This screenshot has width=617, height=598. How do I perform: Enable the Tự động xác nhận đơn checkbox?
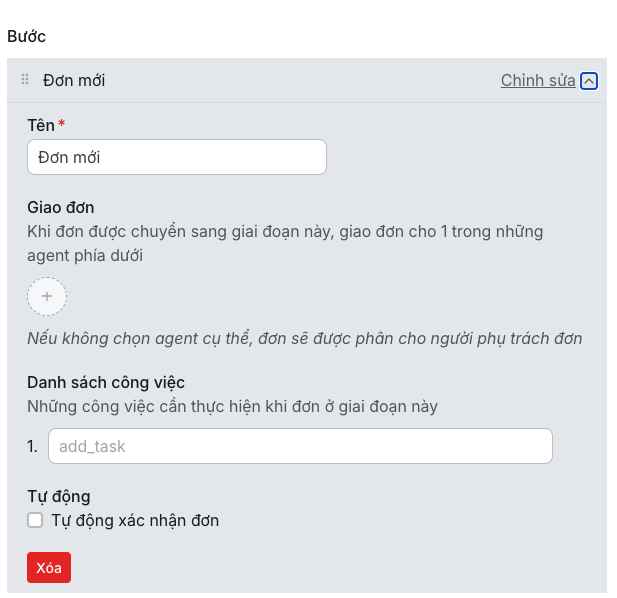coord(35,520)
